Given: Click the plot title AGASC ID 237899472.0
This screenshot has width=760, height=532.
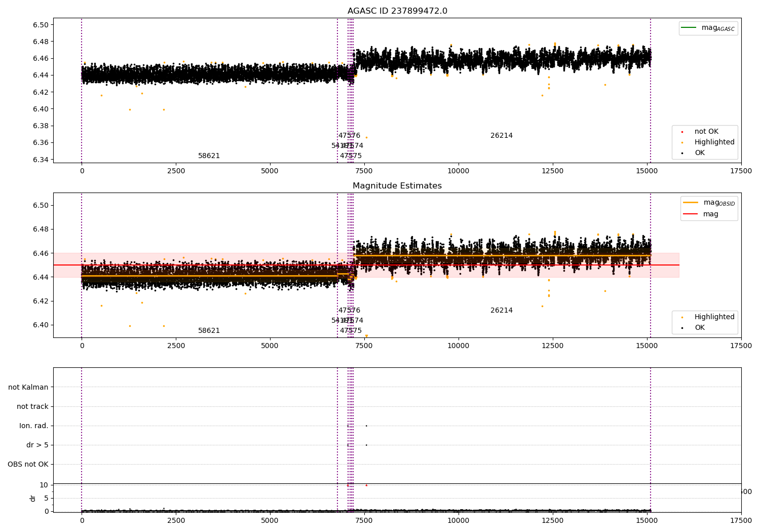Looking at the screenshot, I should [397, 11].
